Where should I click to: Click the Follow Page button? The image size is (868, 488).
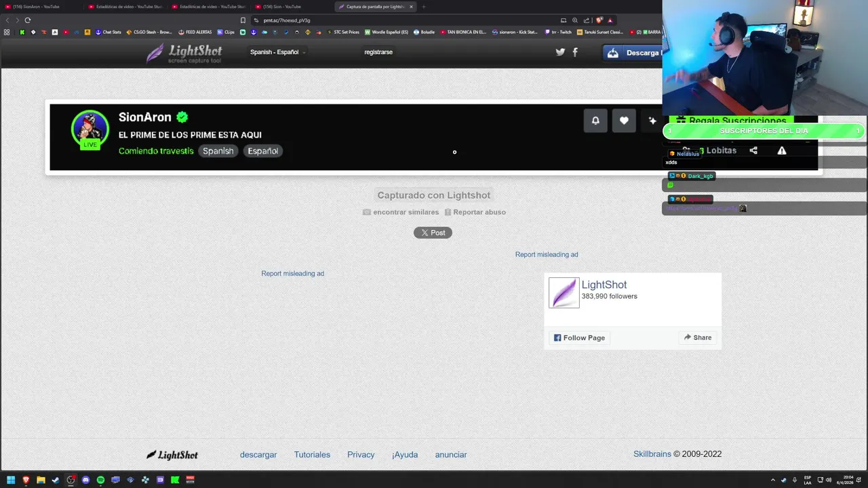(x=579, y=338)
